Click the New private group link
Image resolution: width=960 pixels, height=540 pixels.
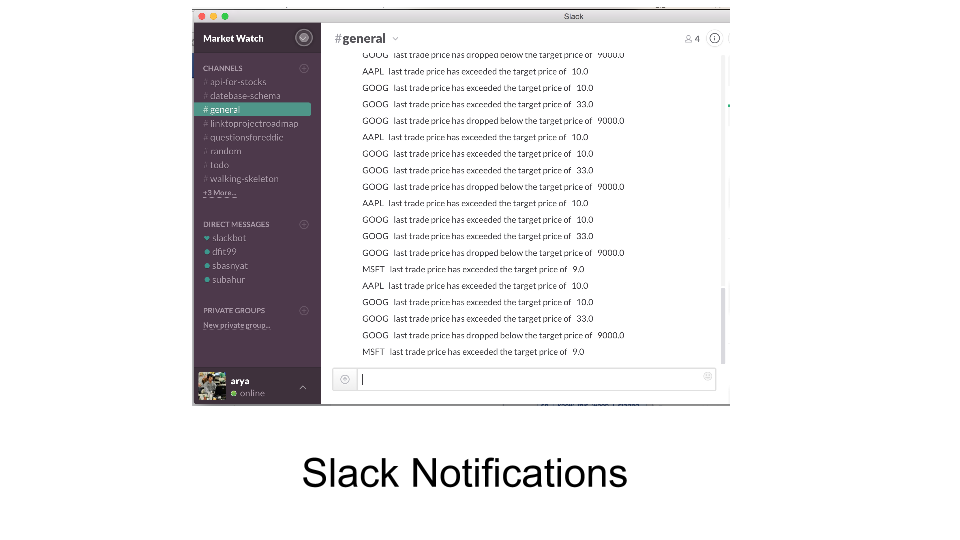point(236,326)
